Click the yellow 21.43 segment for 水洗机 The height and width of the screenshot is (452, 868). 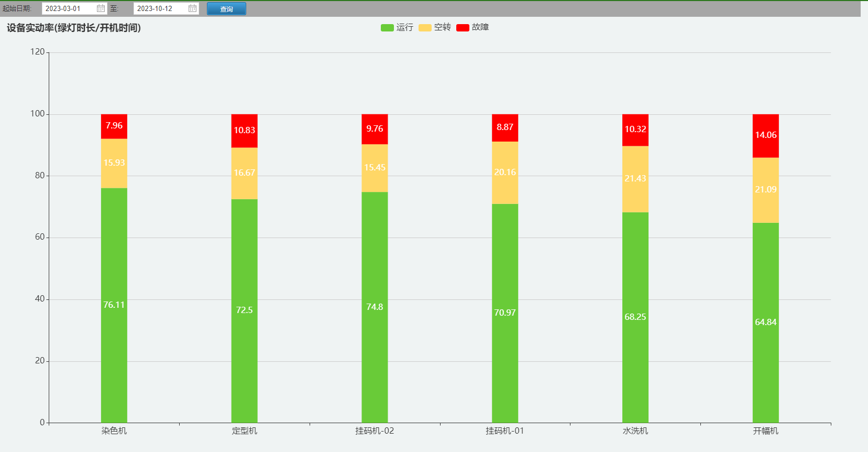pyautogui.click(x=635, y=179)
